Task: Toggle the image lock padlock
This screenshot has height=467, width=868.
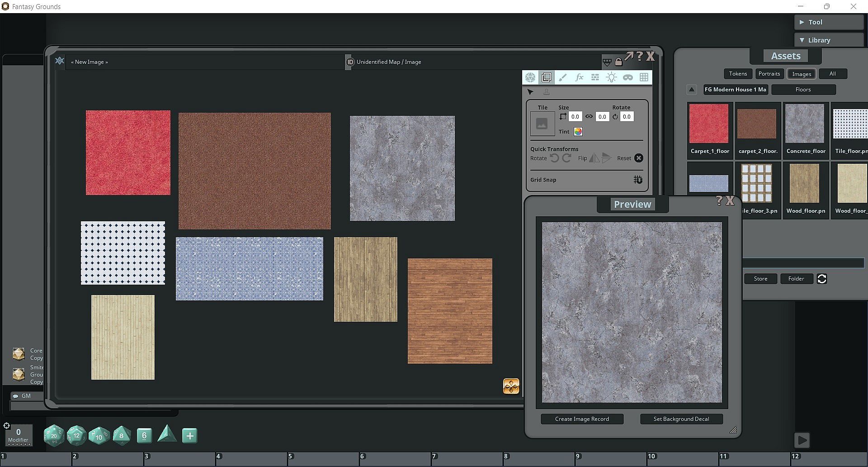Action: tap(618, 62)
